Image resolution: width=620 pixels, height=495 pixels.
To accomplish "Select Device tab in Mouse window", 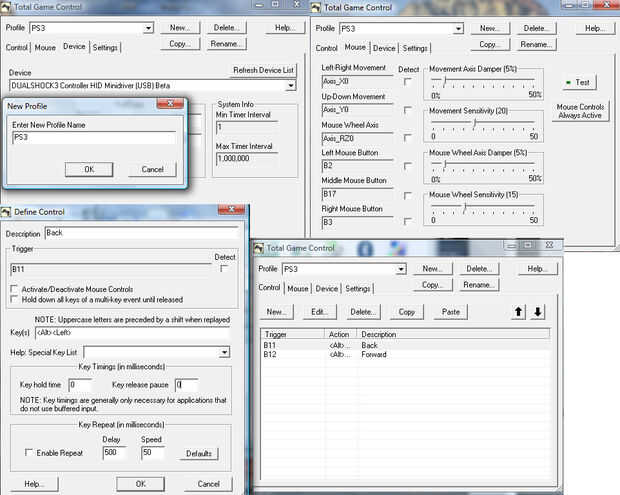I will [x=384, y=48].
